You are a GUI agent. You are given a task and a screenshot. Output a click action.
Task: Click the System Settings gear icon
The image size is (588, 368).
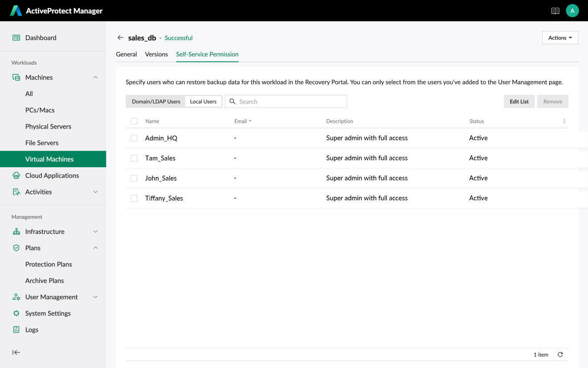tap(16, 313)
